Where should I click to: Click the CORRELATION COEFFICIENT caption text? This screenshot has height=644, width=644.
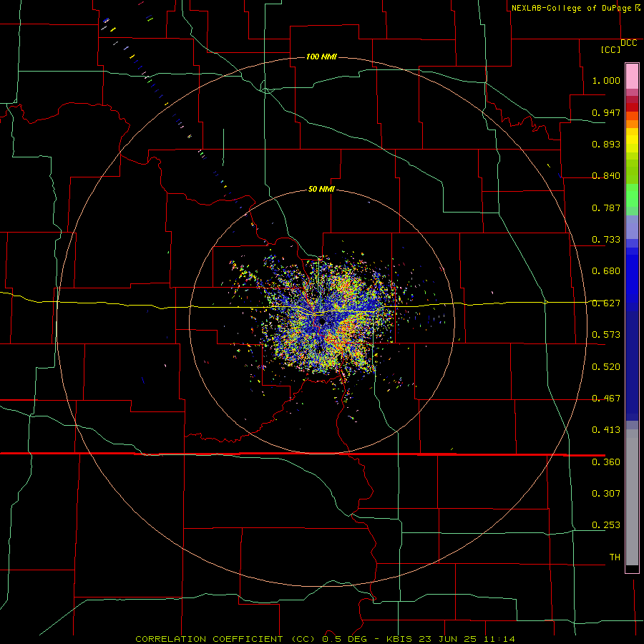pos(225,639)
